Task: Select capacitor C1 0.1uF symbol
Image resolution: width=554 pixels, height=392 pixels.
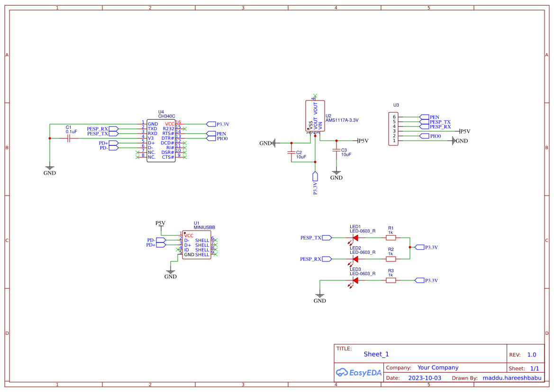Action: point(69,138)
